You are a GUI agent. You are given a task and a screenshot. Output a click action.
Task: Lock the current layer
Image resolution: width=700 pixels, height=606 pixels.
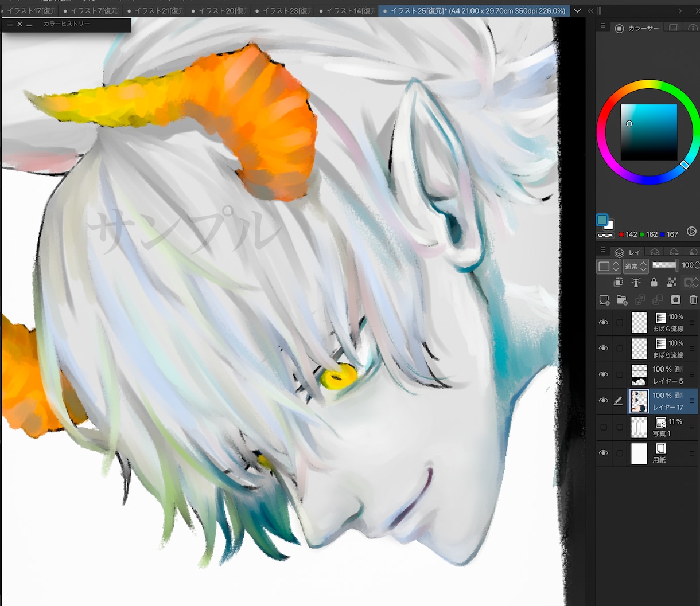click(x=654, y=283)
